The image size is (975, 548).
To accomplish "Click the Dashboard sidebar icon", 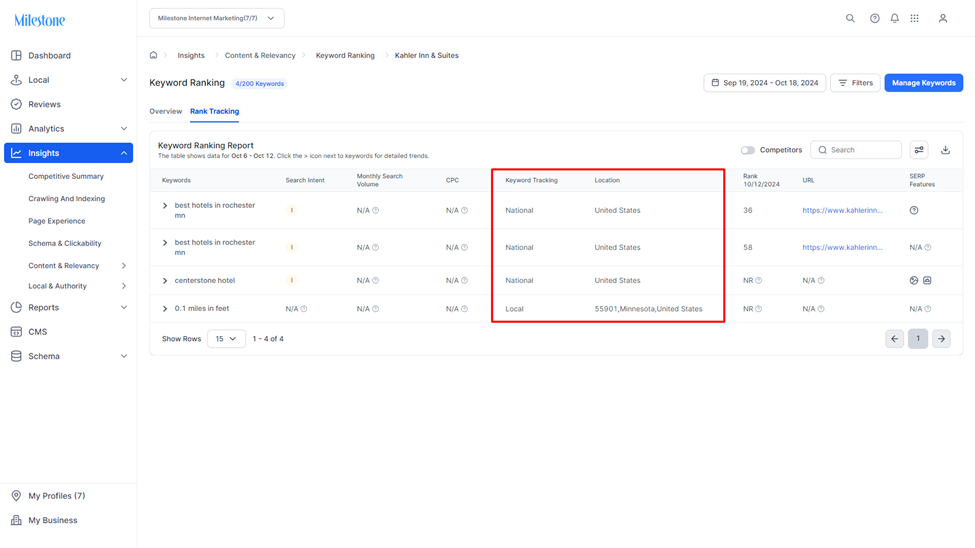I will tap(16, 55).
